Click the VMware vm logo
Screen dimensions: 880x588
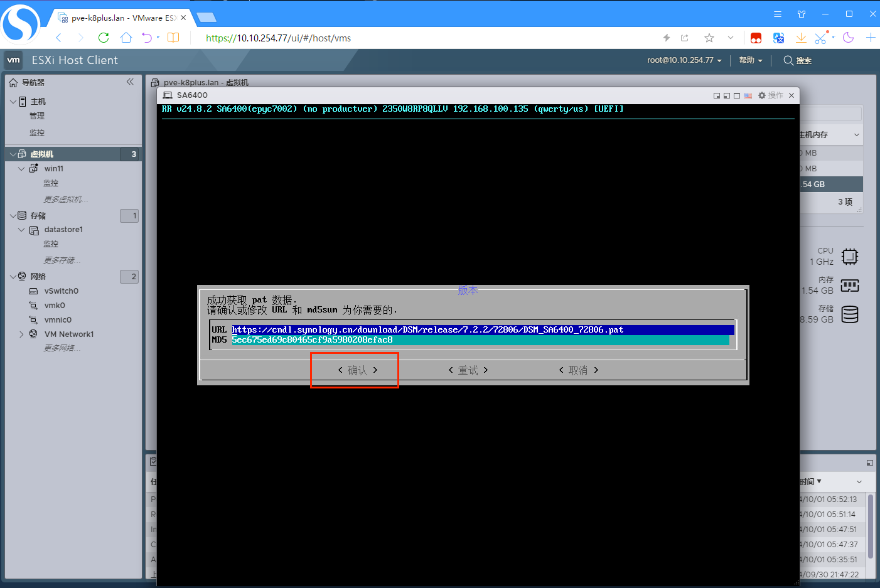click(14, 60)
